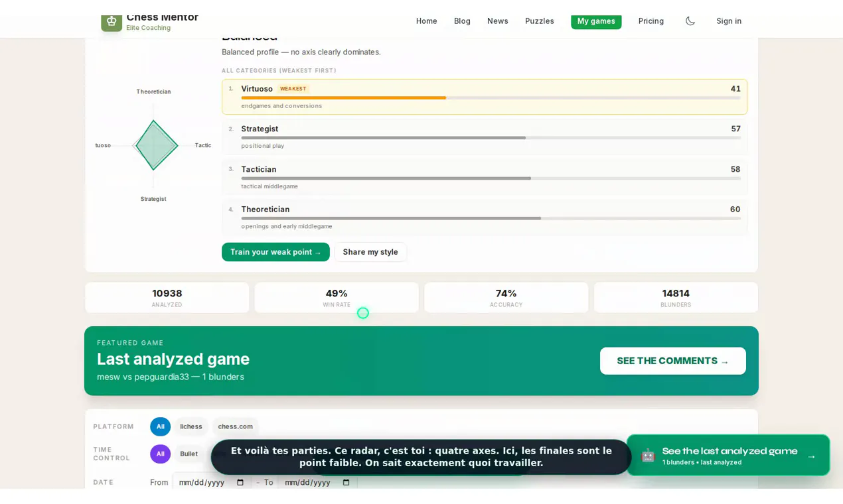Open the My games tab
843x504 pixels.
[596, 21]
